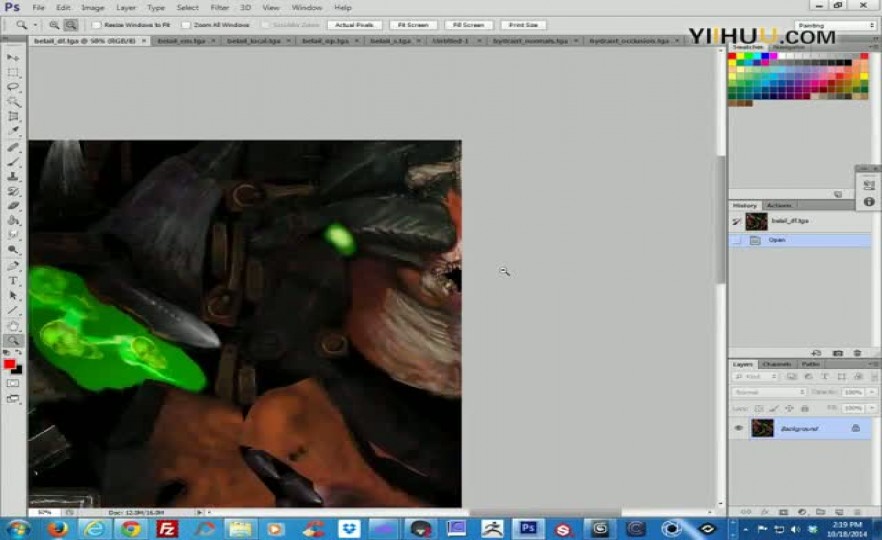Create new document from current state
The height and width of the screenshot is (540, 882).
coord(817,353)
